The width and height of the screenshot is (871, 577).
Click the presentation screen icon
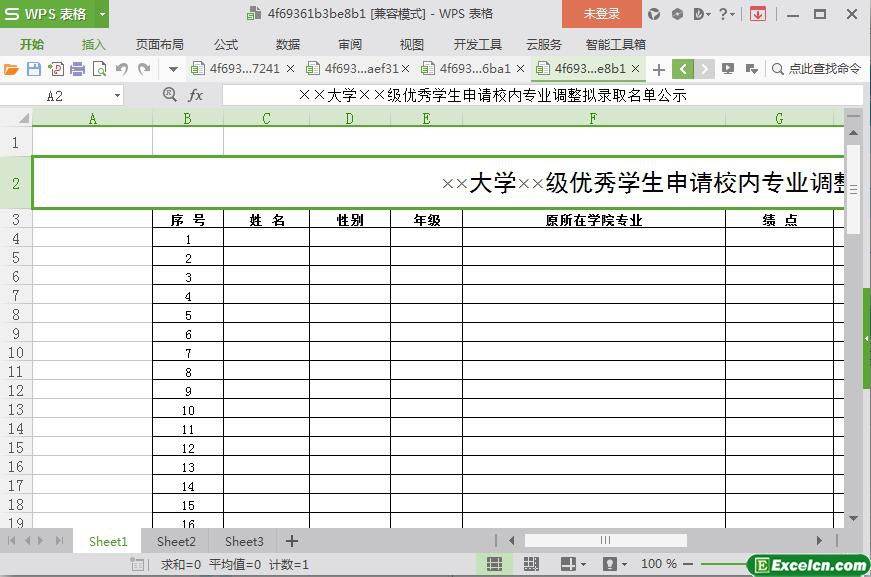pos(728,69)
